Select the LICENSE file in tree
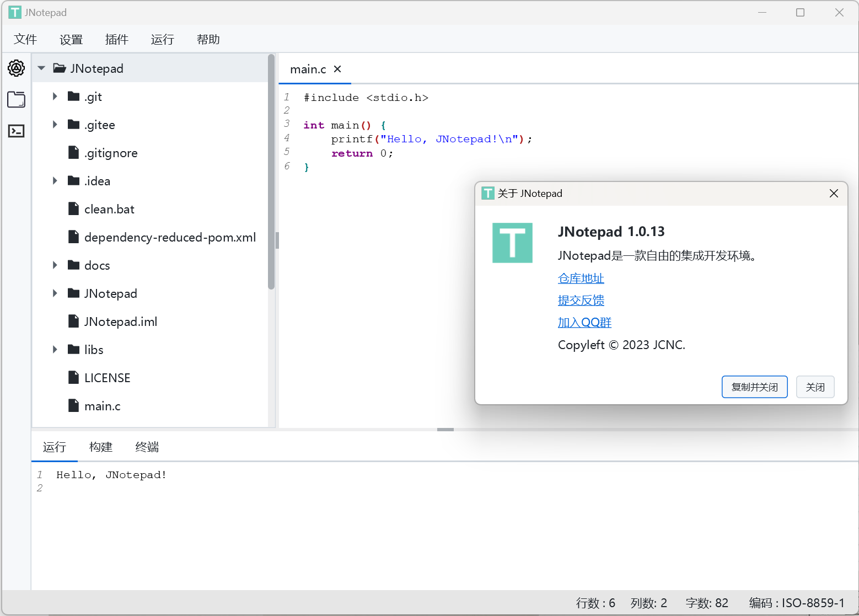Viewport: 859px width, 616px height. 107,378
